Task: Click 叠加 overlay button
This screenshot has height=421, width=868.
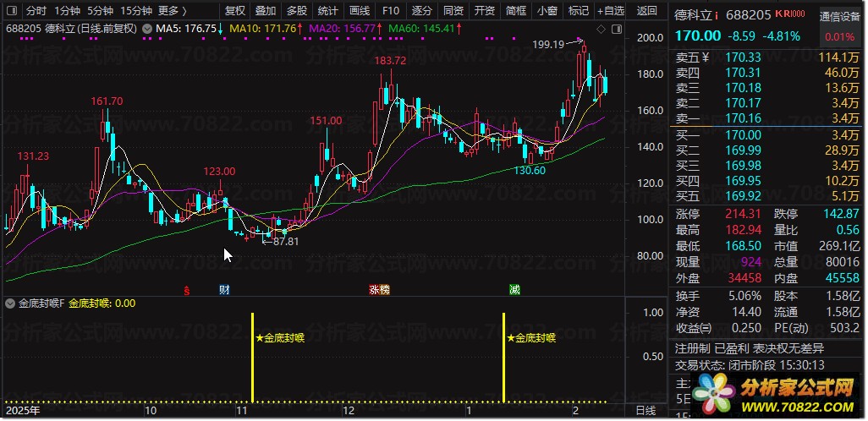Action: tap(266, 10)
